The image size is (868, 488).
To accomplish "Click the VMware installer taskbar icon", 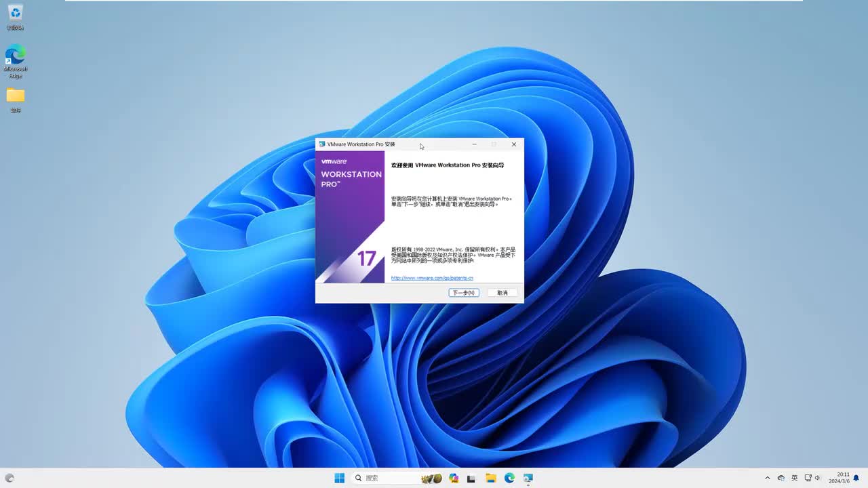I will tap(528, 478).
